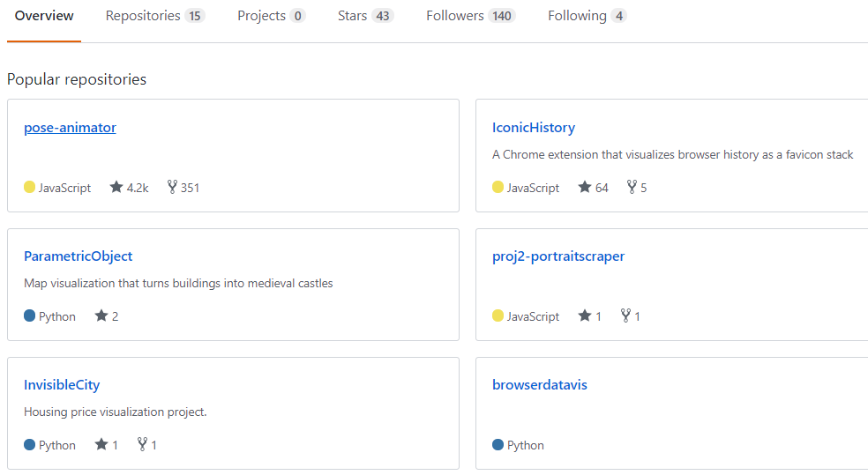Open the IconicHistory repository link
The image size is (868, 475).
click(x=534, y=128)
